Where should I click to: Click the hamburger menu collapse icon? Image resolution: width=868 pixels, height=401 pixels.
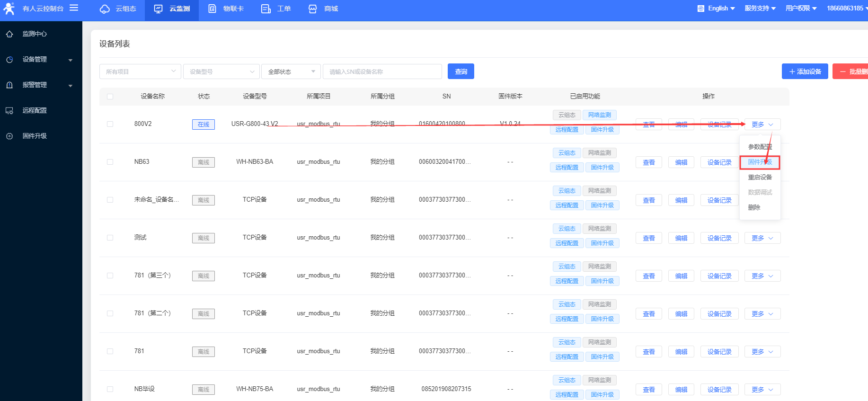[74, 8]
